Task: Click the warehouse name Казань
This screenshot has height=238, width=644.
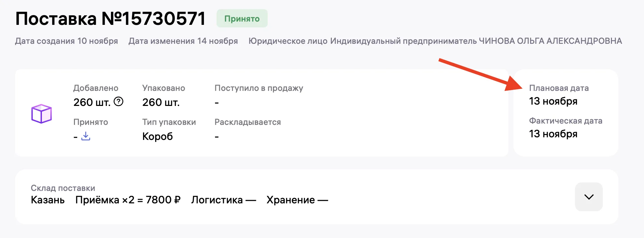Action: point(48,199)
